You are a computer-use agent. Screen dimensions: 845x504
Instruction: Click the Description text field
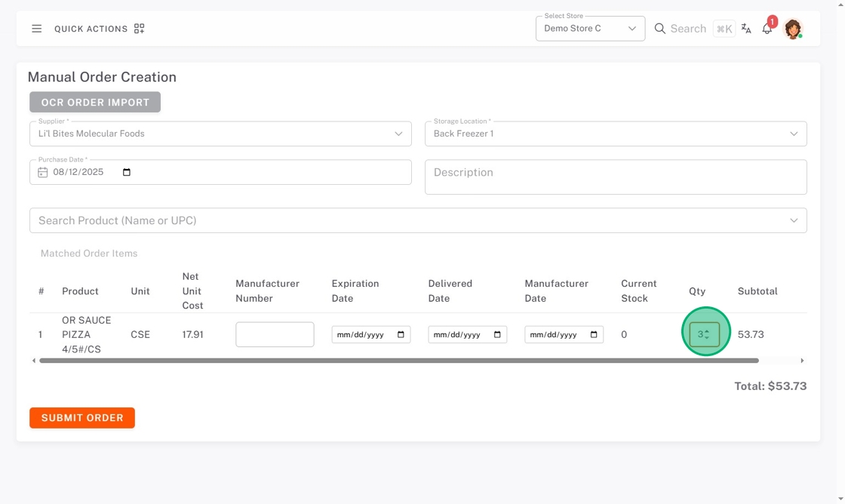pyautogui.click(x=616, y=177)
